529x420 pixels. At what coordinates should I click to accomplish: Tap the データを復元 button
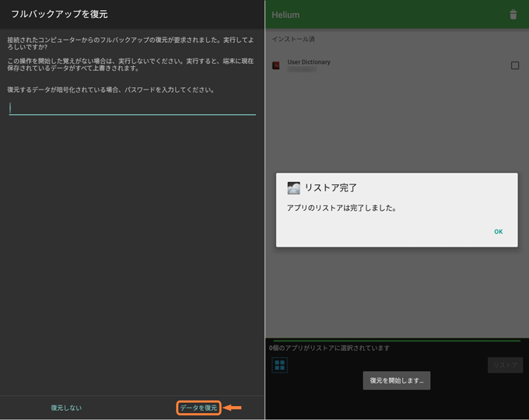tap(198, 408)
